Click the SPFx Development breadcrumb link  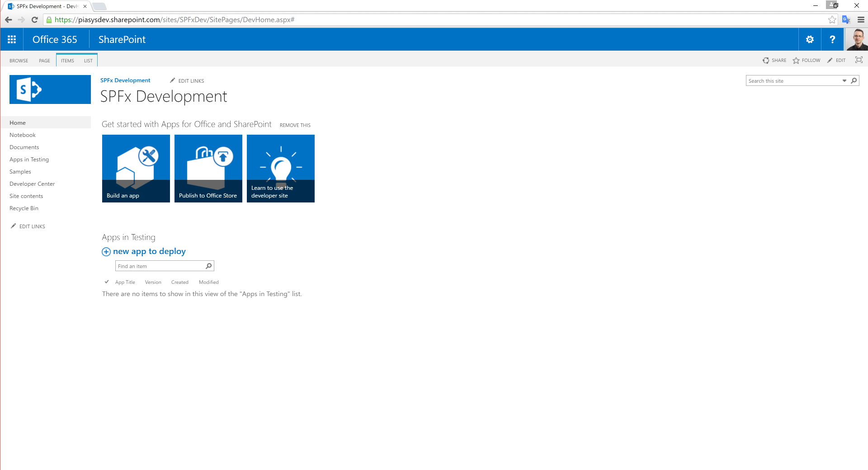point(125,80)
